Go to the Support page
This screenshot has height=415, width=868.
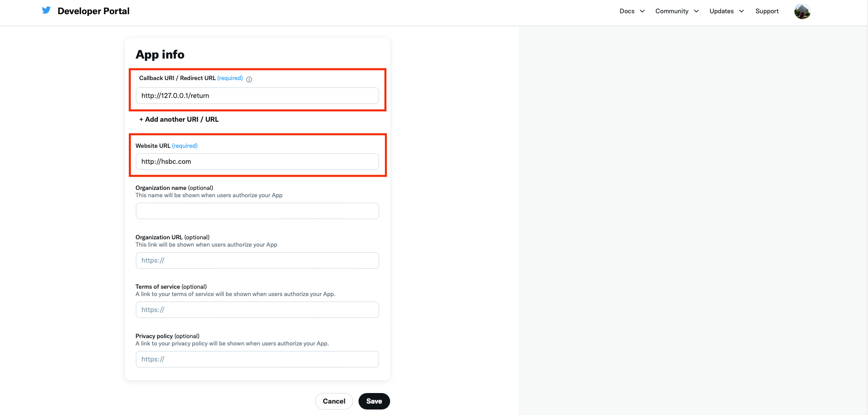767,11
